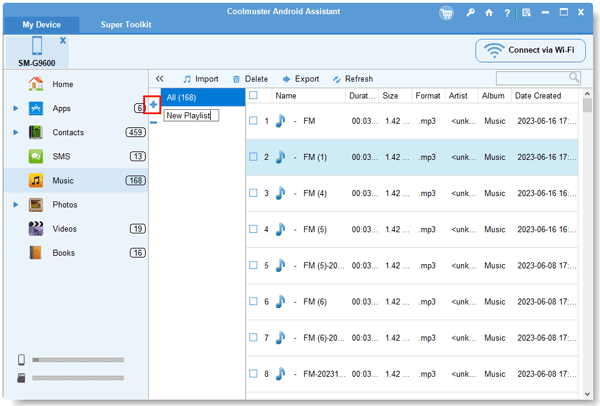Sort by Date Created column header
The height and width of the screenshot is (406, 600).
(545, 96)
